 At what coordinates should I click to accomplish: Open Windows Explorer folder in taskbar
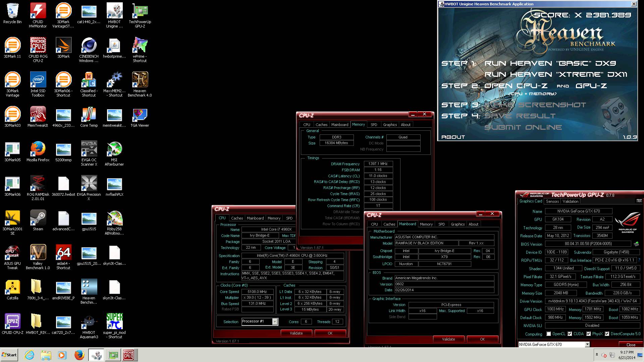point(46,355)
